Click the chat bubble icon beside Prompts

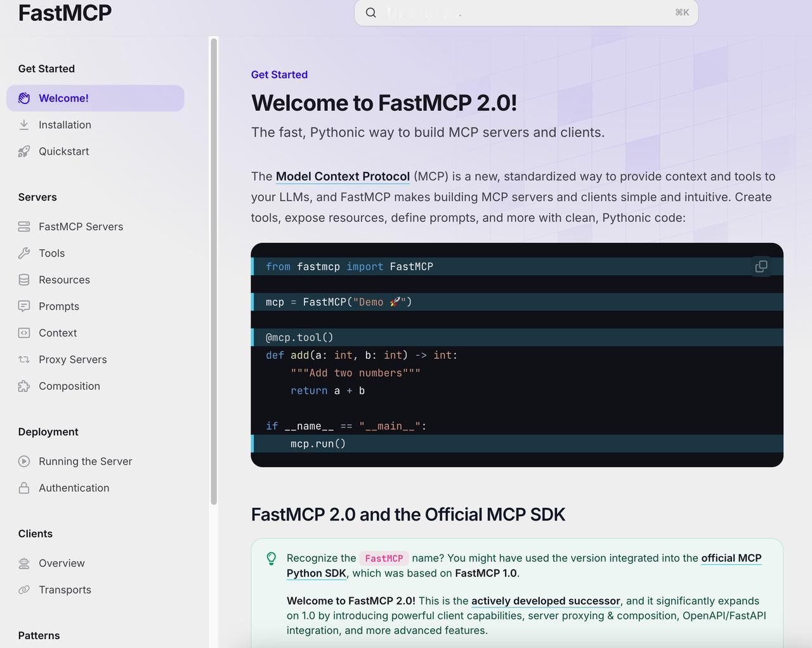24,306
